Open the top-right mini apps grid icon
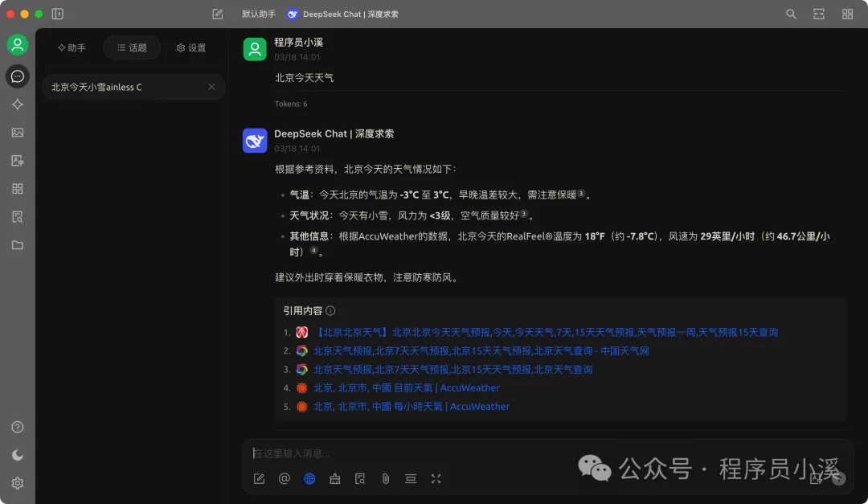 pyautogui.click(x=848, y=14)
